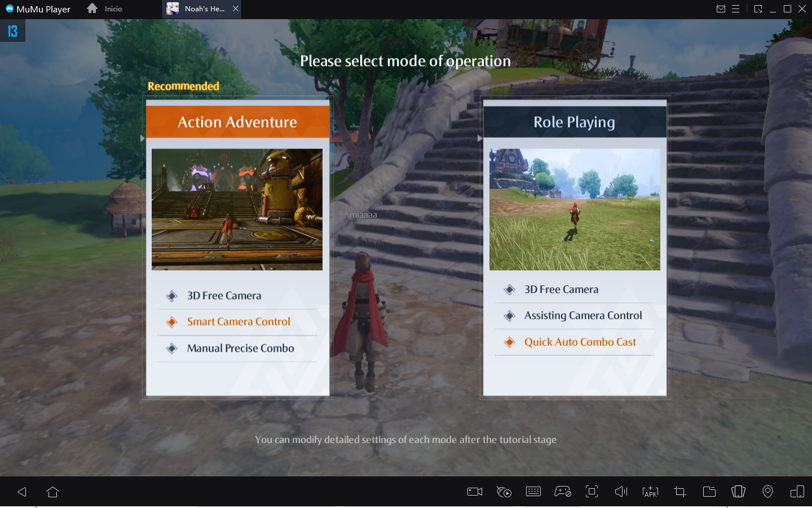Image resolution: width=812 pixels, height=508 pixels.
Task: Open the operation recorder mouse icon
Action: [504, 492]
